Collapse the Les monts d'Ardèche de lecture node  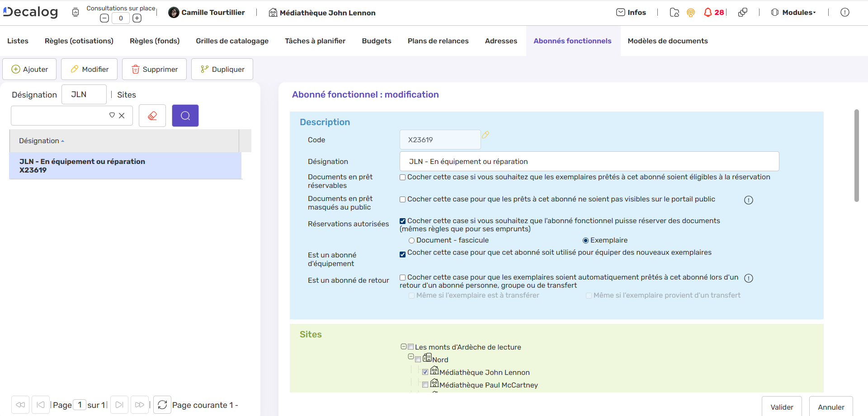403,346
